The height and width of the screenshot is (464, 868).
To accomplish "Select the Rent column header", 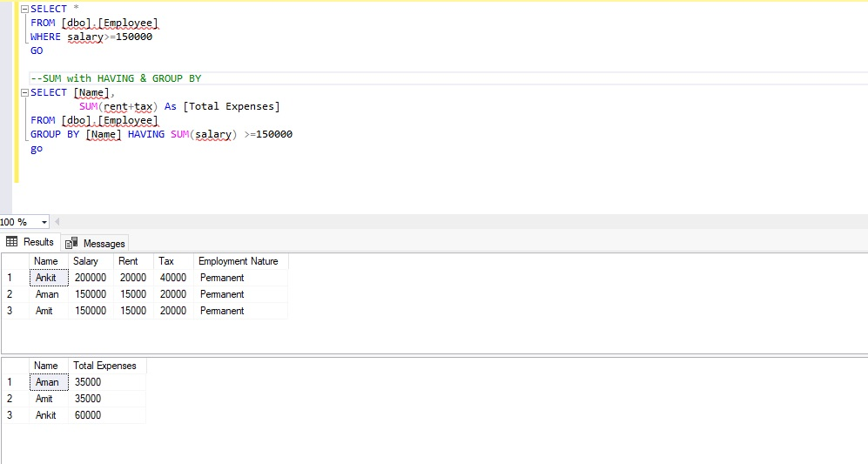I will (x=133, y=261).
